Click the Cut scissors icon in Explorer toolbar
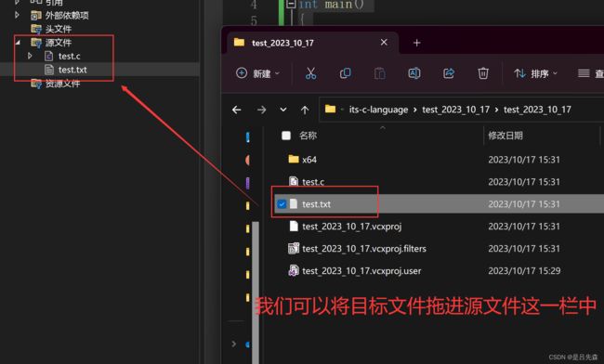This screenshot has width=604, height=364. [x=310, y=73]
